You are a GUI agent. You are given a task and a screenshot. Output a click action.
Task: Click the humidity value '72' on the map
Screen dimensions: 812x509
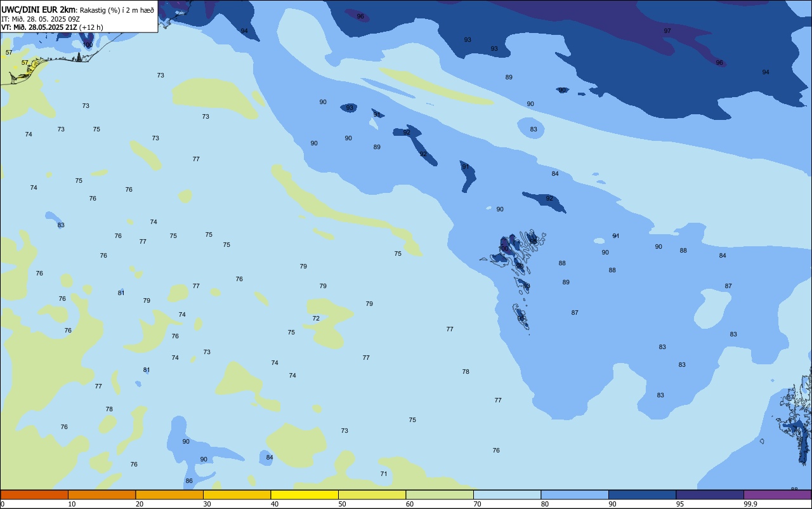[x=316, y=318]
